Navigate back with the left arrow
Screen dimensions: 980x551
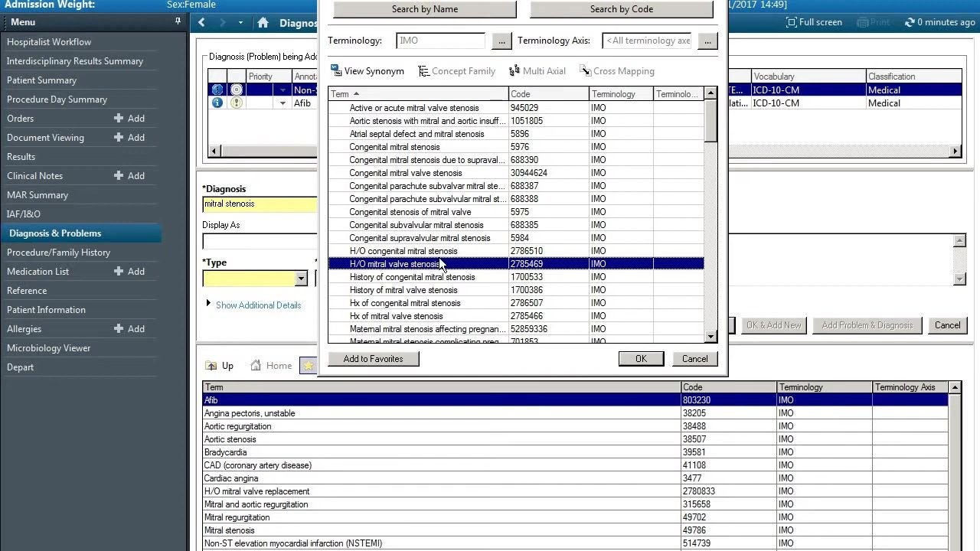[x=202, y=23]
